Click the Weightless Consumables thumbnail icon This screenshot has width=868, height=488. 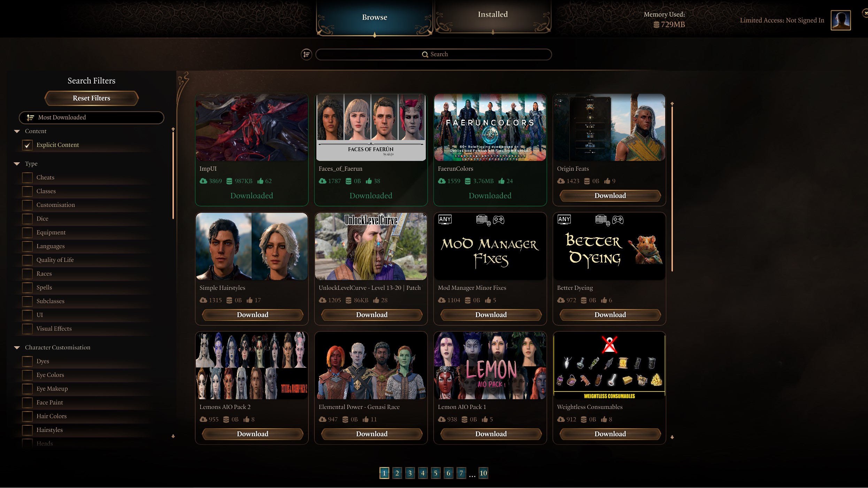(609, 365)
